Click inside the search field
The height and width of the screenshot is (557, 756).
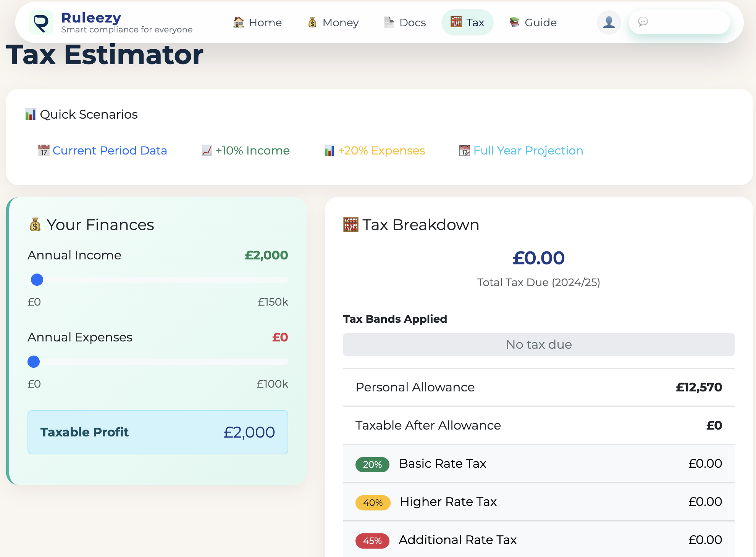tap(687, 22)
